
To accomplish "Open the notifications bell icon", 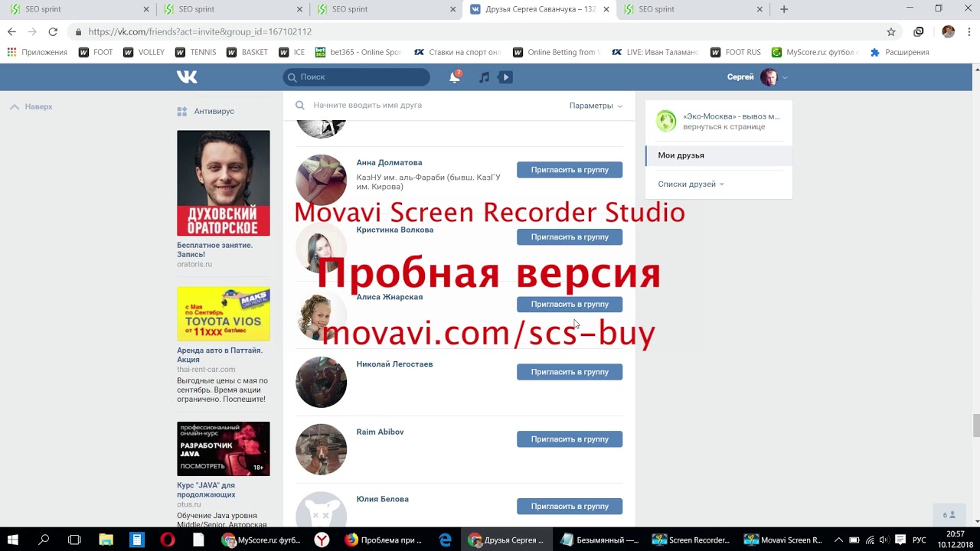I will (x=455, y=77).
